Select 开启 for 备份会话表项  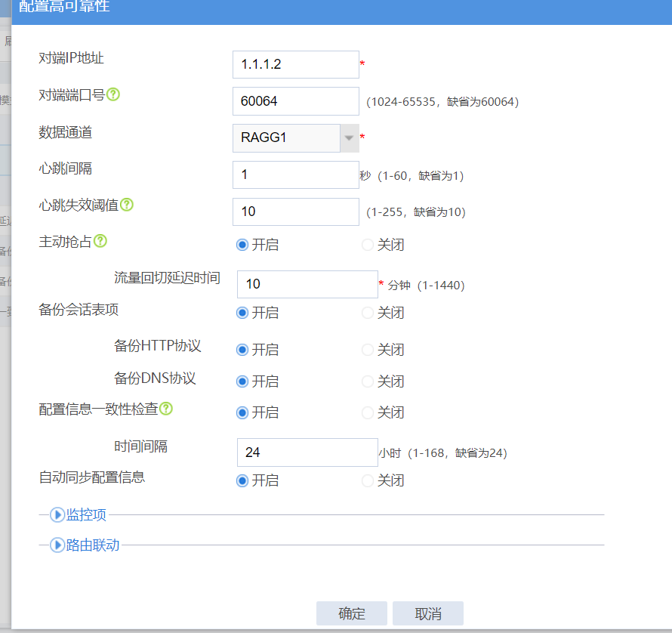tap(242, 313)
